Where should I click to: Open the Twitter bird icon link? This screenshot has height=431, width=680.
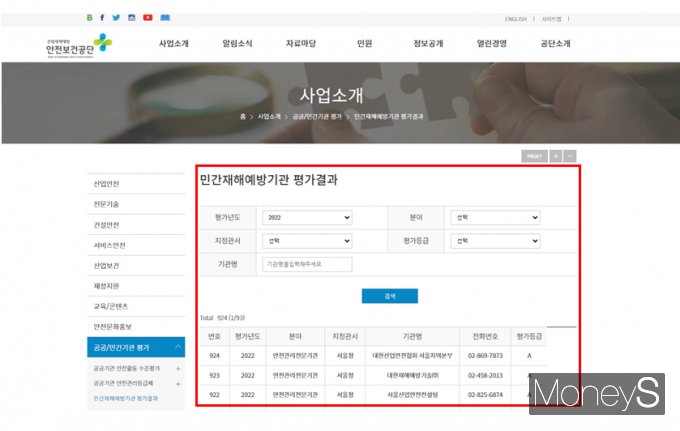tap(116, 18)
